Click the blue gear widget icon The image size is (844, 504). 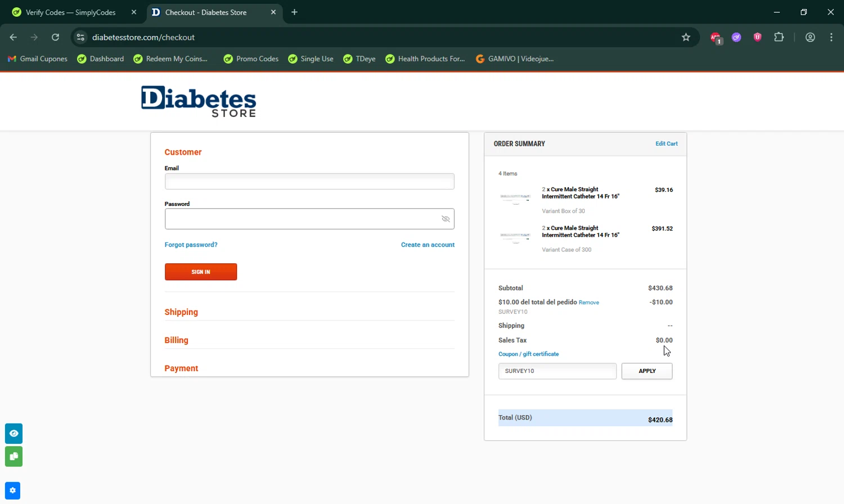click(x=12, y=490)
